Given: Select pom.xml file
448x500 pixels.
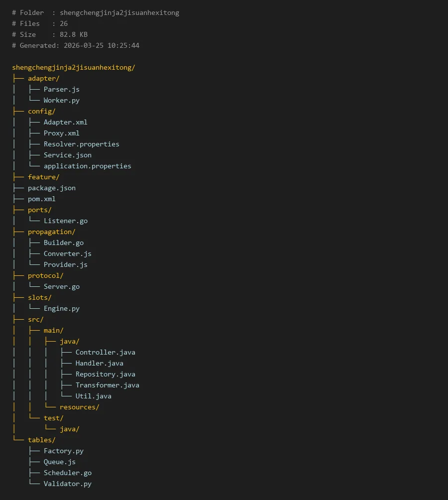Looking at the screenshot, I should (42, 199).
